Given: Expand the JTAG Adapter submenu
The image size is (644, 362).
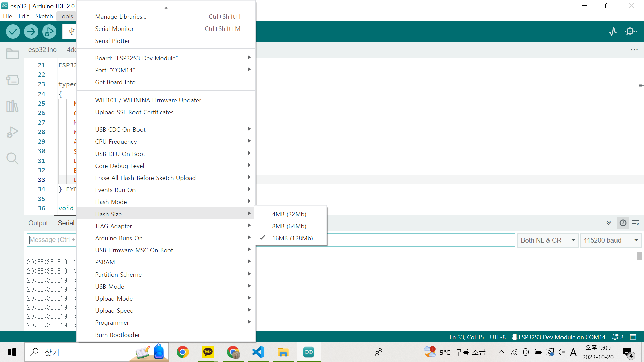Looking at the screenshot, I should (x=166, y=226).
